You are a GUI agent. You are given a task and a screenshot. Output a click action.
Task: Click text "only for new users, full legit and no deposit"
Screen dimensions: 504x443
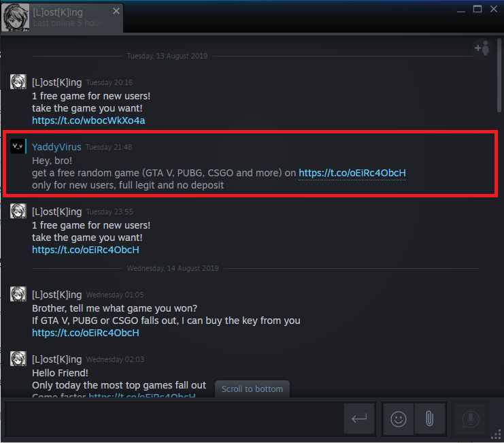coord(128,185)
